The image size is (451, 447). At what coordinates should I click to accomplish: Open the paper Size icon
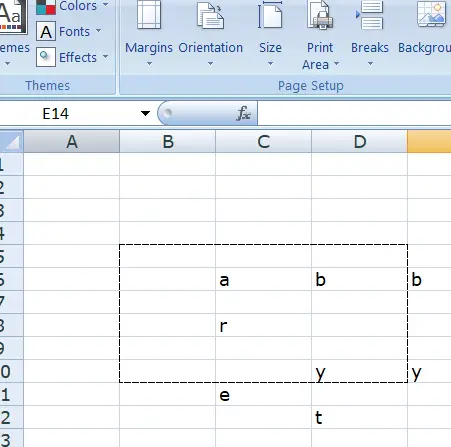[x=270, y=15]
